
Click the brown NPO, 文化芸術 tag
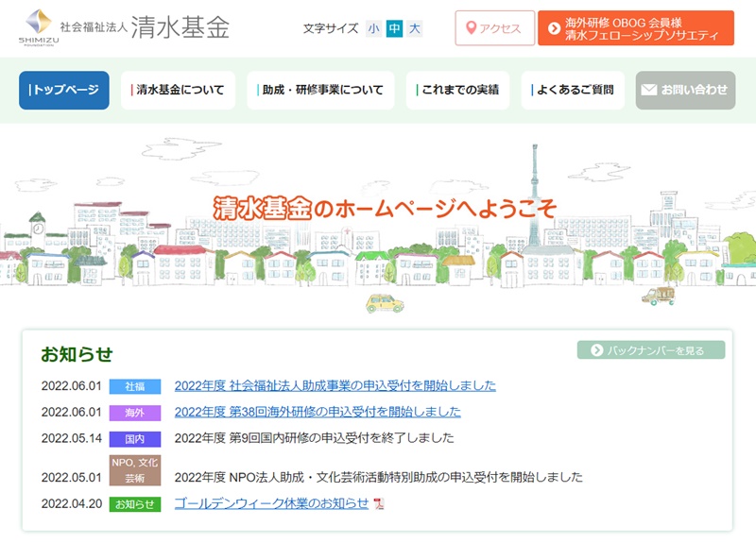[135, 470]
